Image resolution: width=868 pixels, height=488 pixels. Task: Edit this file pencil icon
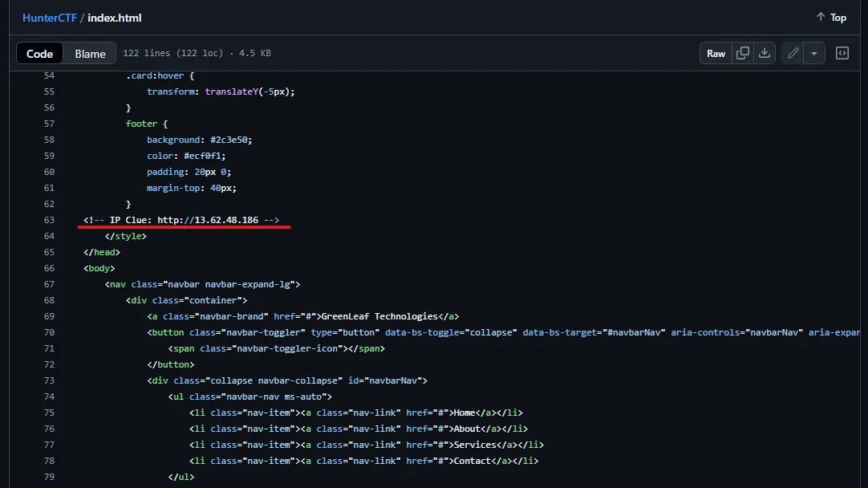coord(793,53)
